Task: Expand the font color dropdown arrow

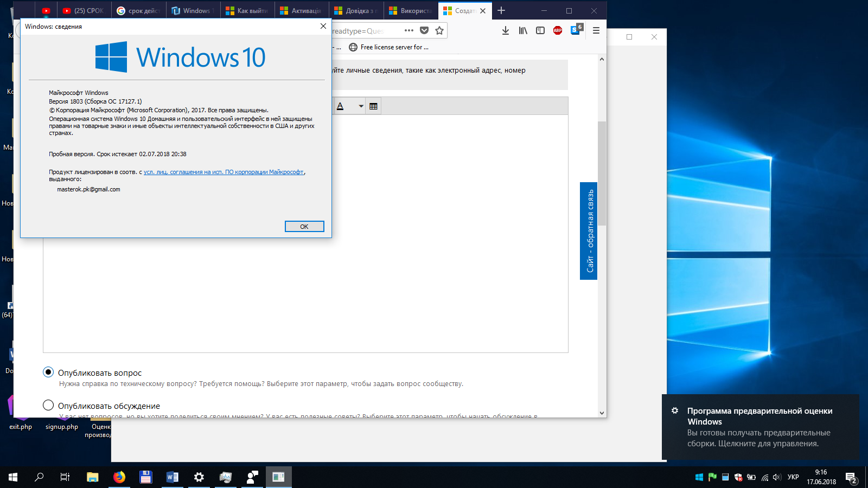Action: (x=361, y=106)
